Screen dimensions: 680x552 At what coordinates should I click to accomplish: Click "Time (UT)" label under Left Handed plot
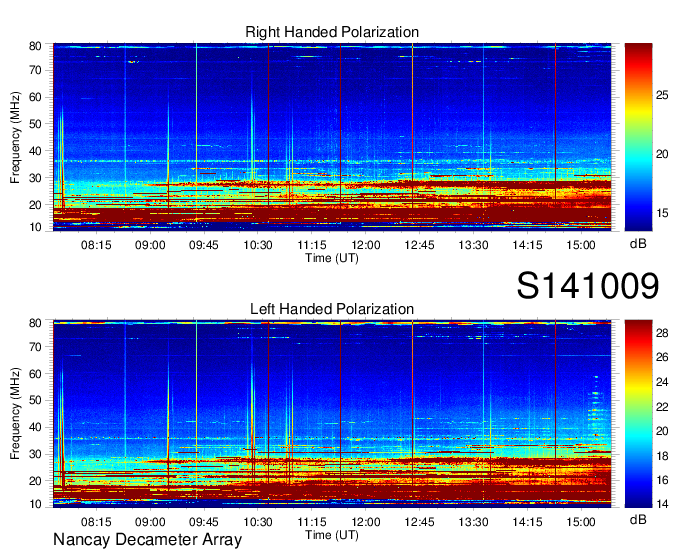[332, 535]
